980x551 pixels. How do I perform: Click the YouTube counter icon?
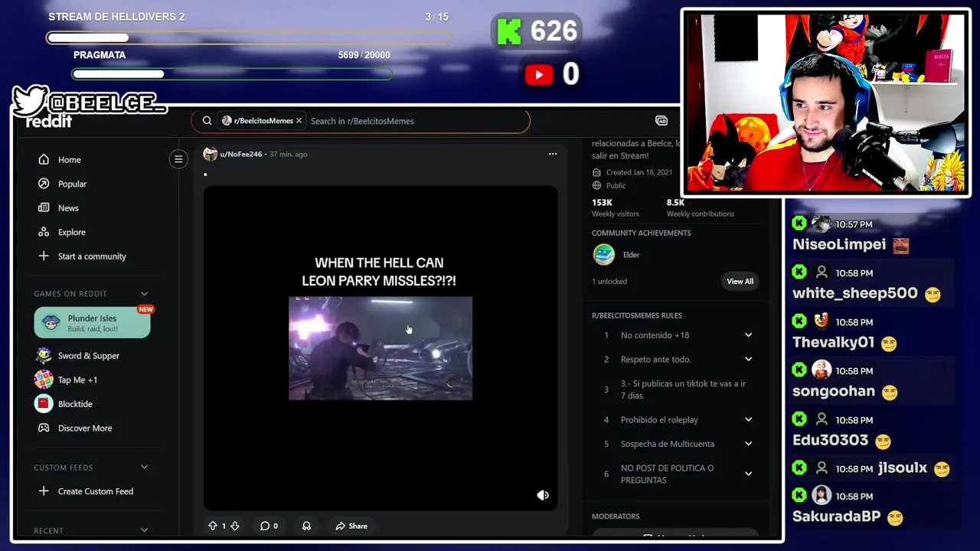[539, 74]
